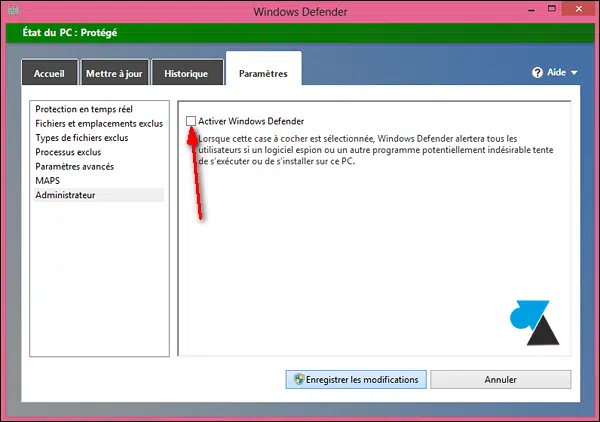Select the Paramètres tab
This screenshot has height=422, width=600.
coord(263,69)
